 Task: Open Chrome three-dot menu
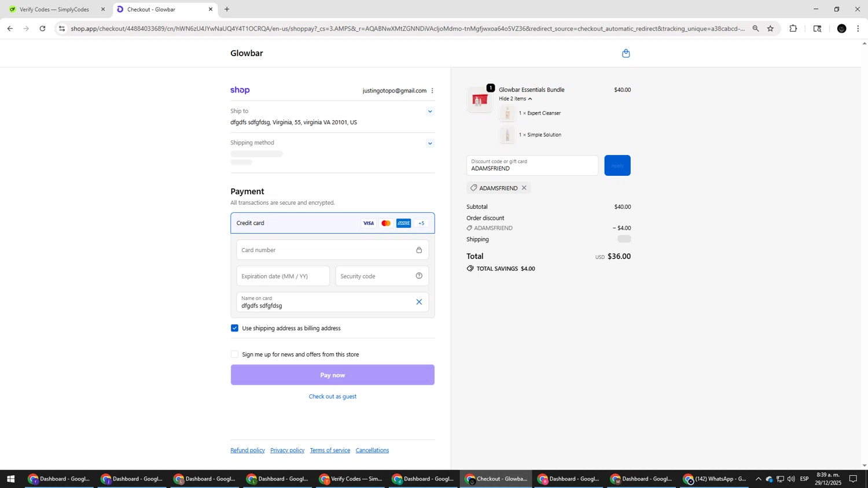pyautogui.click(x=858, y=28)
